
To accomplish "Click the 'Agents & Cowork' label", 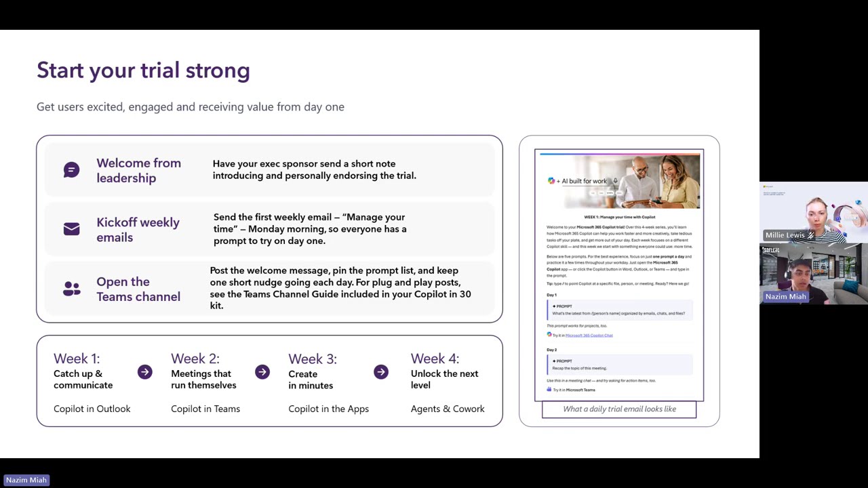I will 448,409.
